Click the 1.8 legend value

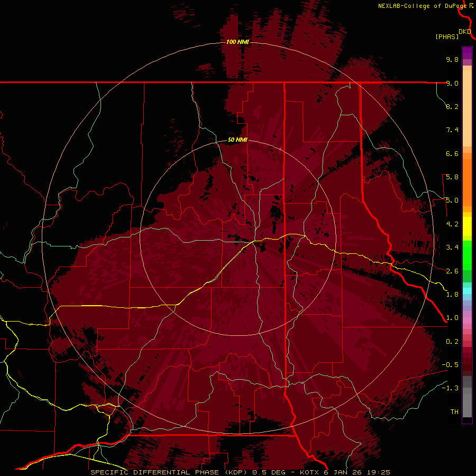pyautogui.click(x=452, y=295)
